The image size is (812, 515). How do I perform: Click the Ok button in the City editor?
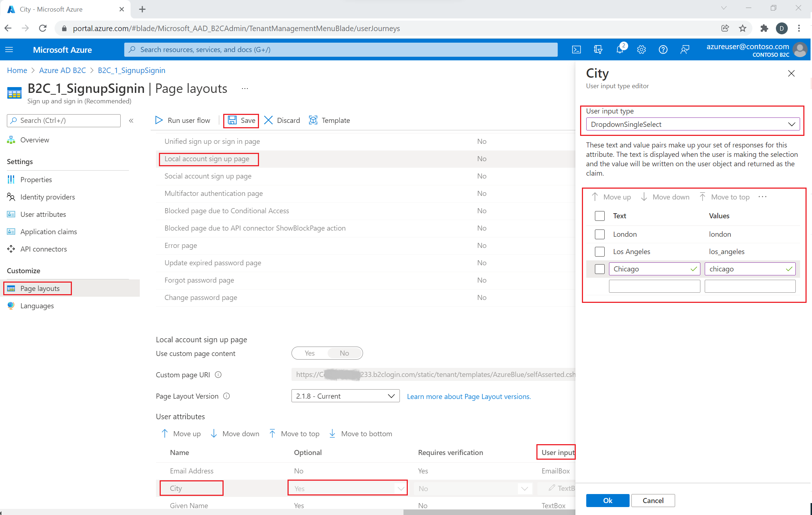click(607, 500)
